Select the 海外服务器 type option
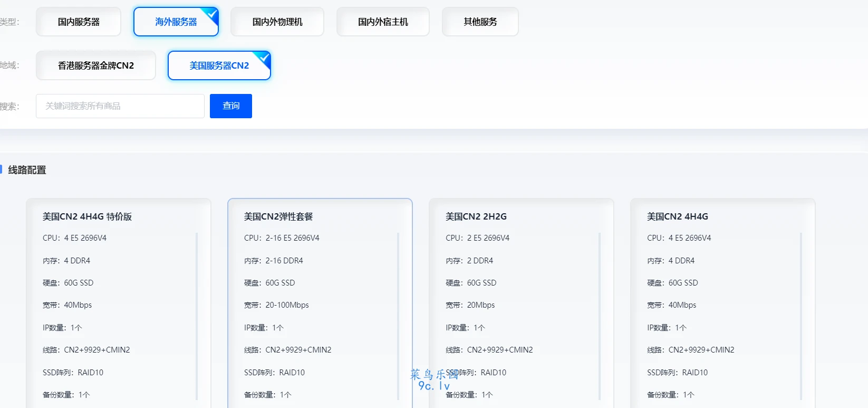The height and width of the screenshot is (408, 868). click(x=176, y=22)
